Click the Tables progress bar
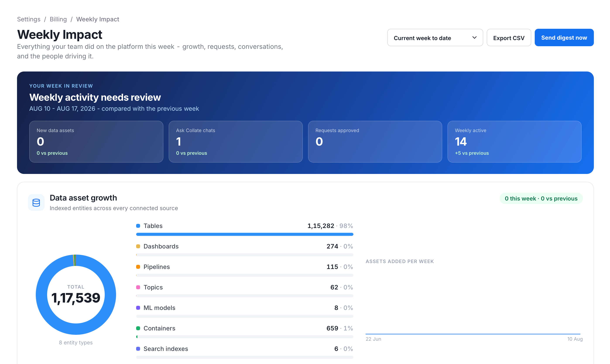 [245, 235]
